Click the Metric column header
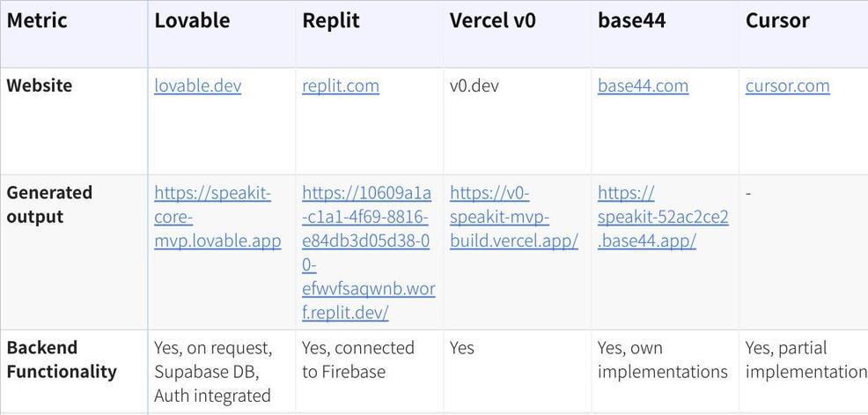Screen dimensions: 868x415 coord(37,21)
